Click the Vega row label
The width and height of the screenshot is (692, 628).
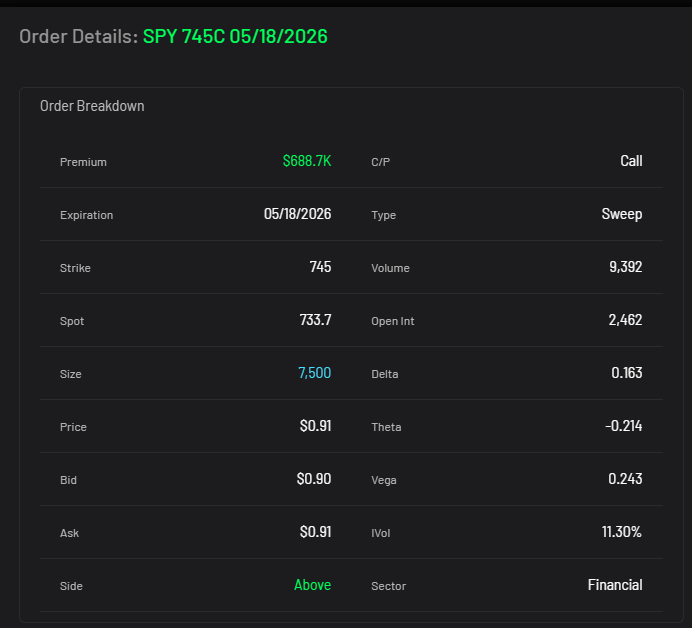[384, 480]
